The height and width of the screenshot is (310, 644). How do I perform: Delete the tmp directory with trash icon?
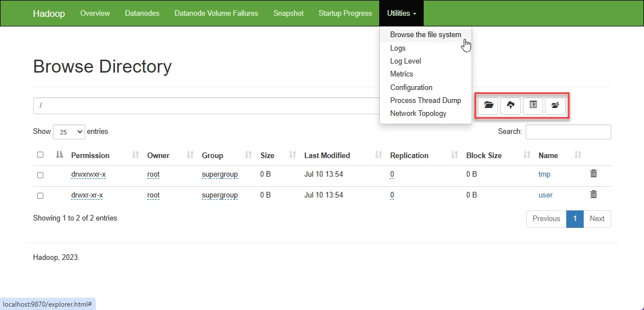point(593,174)
